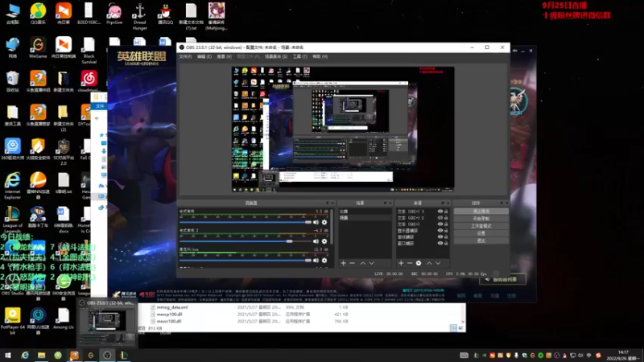644x362 pixels.
Task: Move selected scene down
Action: tap(371, 263)
